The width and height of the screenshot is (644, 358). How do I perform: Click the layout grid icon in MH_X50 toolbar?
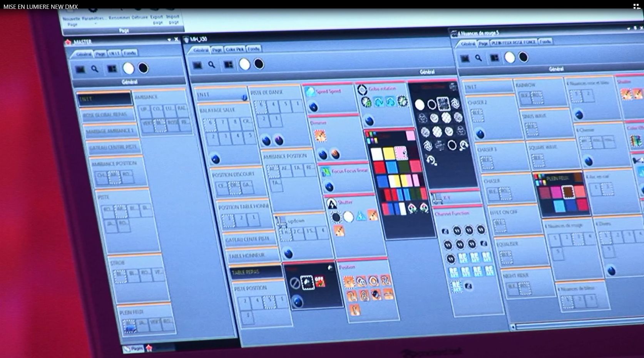[x=229, y=64]
